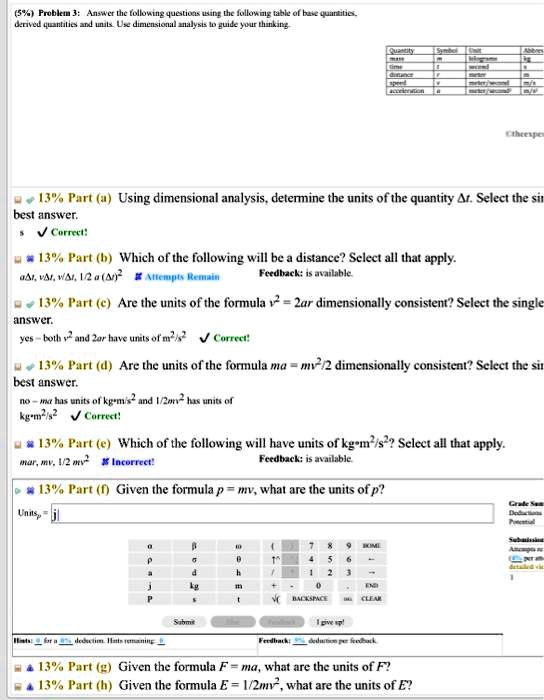Click number 8 on the keypad
The height and width of the screenshot is (700, 544).
click(x=329, y=546)
